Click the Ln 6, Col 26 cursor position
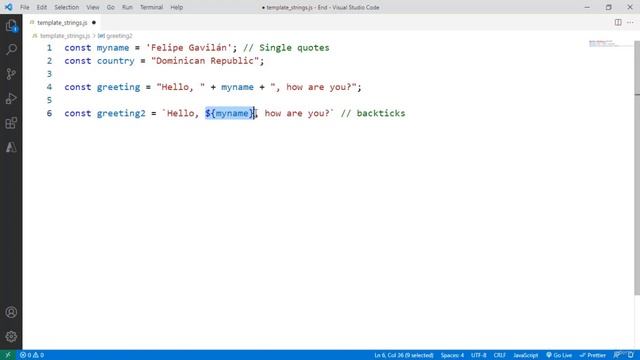 coord(404,355)
